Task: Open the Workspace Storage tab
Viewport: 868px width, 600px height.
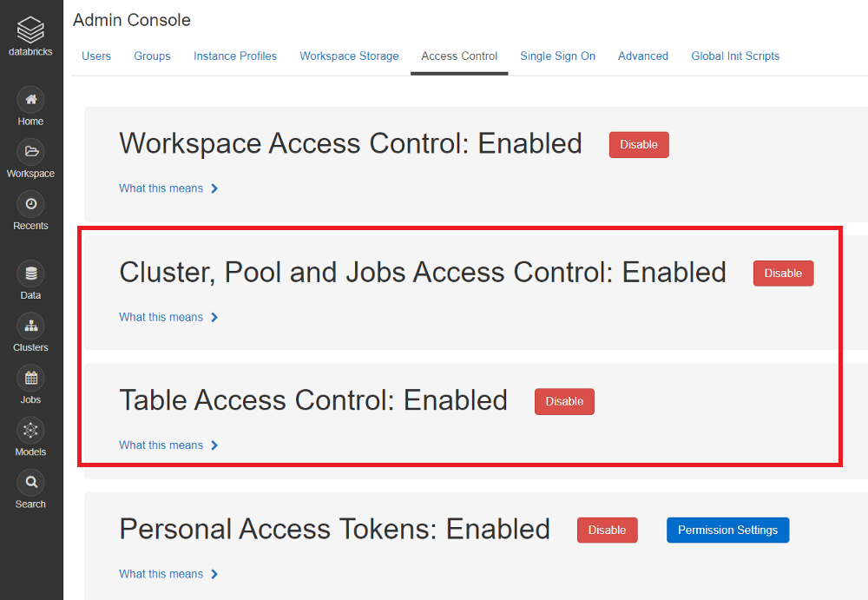Action: (x=349, y=56)
